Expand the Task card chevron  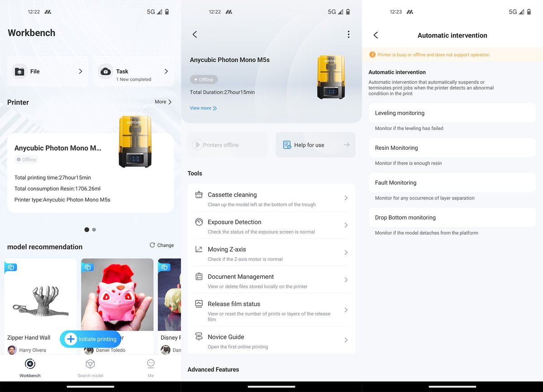[166, 72]
